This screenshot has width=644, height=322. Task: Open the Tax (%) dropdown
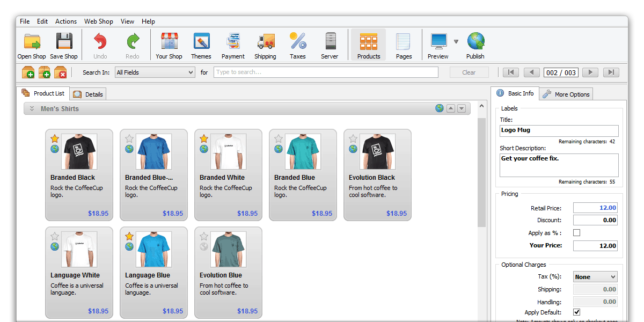(x=596, y=277)
